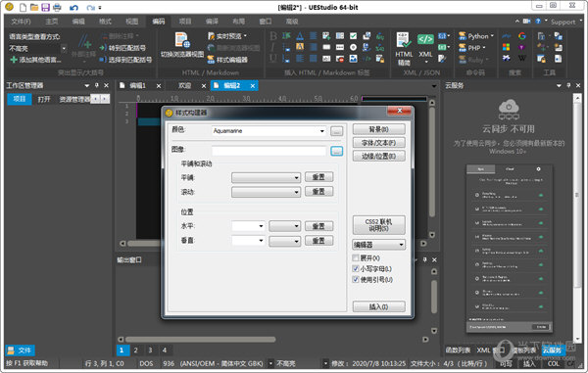Screen dimensions: 588x373
Task: Click the blue help question mark icon
Action: point(538,22)
